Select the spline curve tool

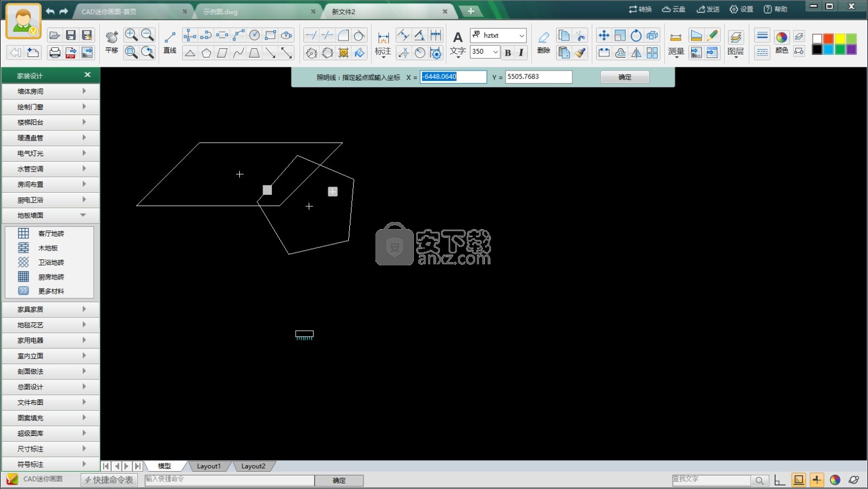coord(238,53)
